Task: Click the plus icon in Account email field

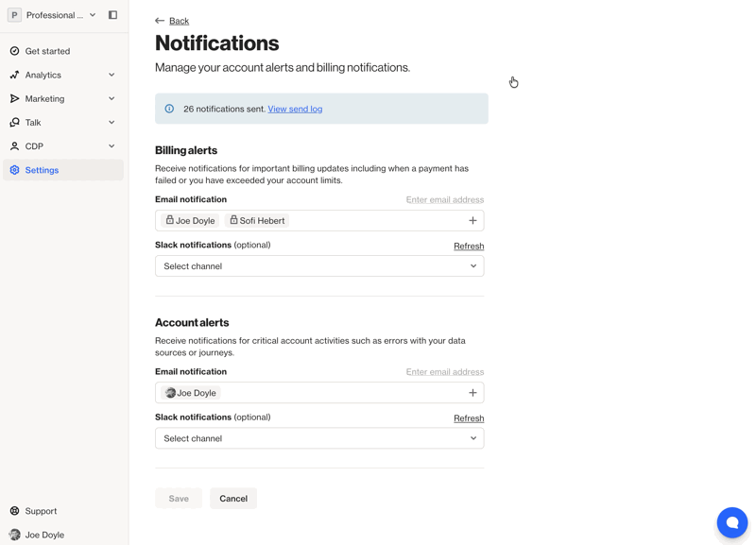Action: tap(472, 393)
